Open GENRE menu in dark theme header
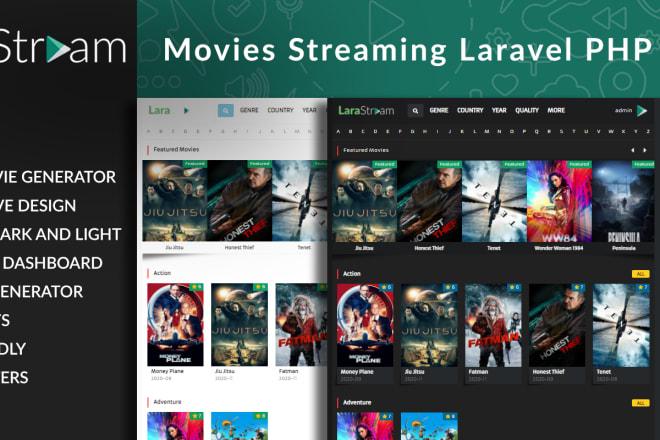The width and height of the screenshot is (660, 440). tap(439, 110)
